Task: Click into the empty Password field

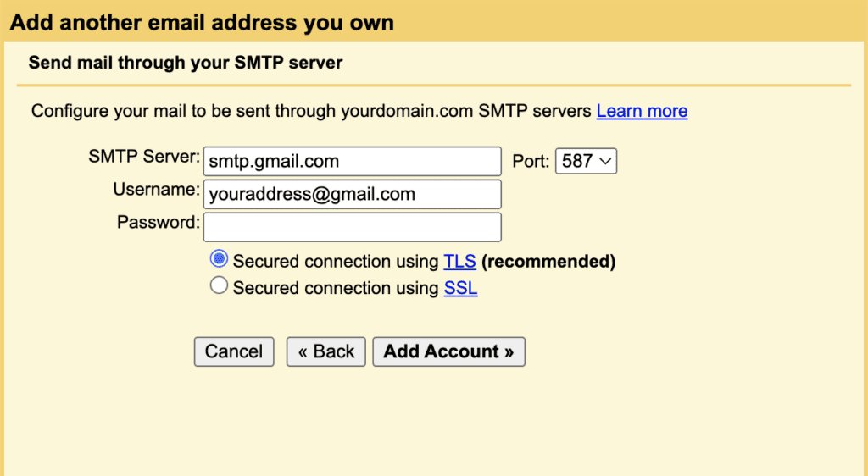Action: pyautogui.click(x=352, y=227)
